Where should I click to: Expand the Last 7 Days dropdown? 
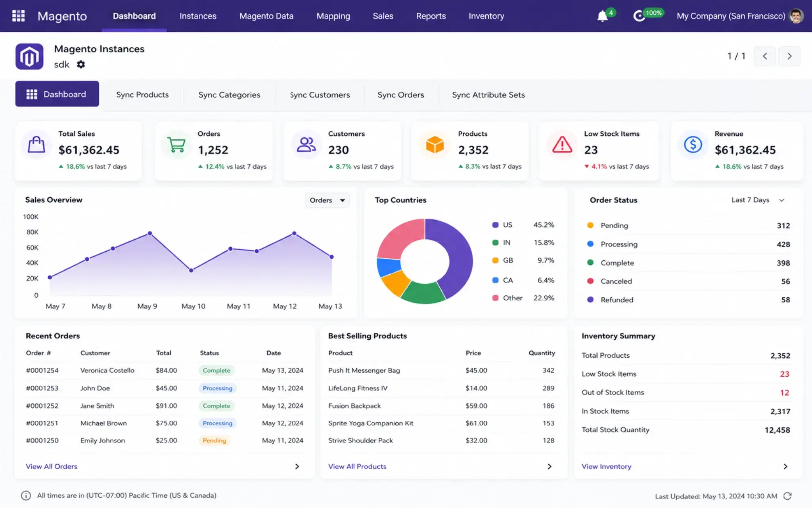(x=758, y=200)
